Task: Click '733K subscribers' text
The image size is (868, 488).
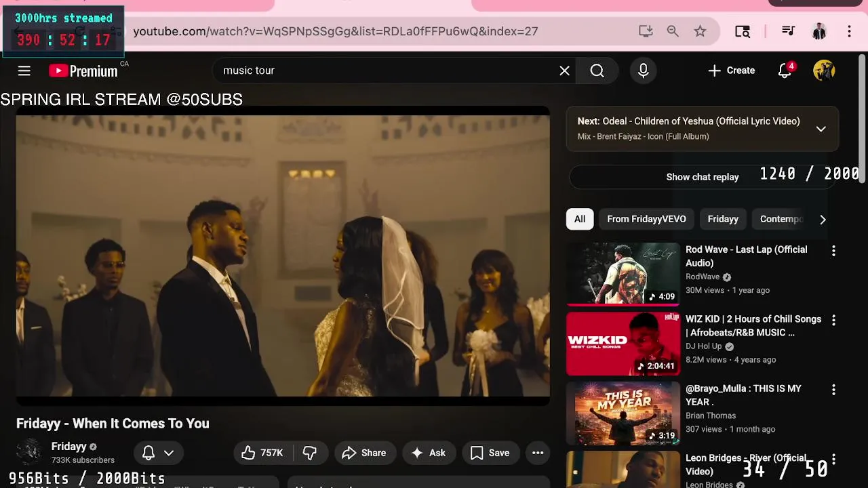Action: [x=83, y=460]
